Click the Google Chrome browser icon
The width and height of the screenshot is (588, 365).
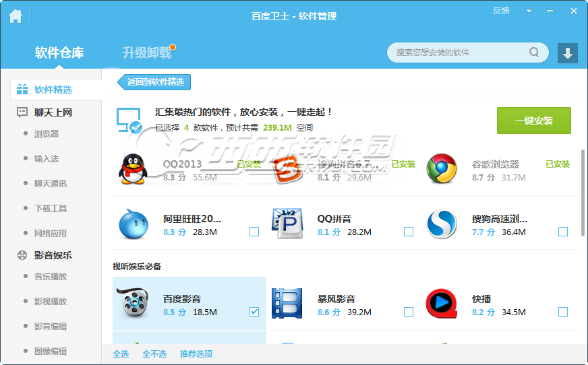pos(442,168)
